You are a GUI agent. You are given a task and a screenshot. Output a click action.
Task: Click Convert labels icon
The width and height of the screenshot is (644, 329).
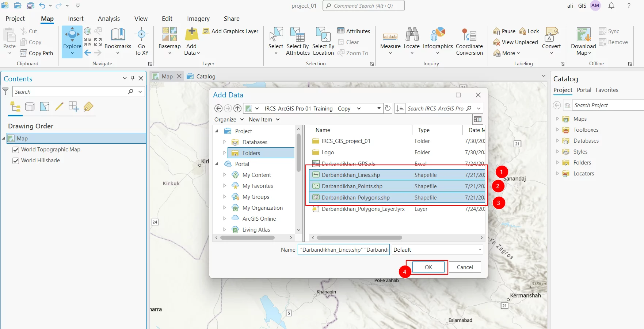tap(552, 34)
